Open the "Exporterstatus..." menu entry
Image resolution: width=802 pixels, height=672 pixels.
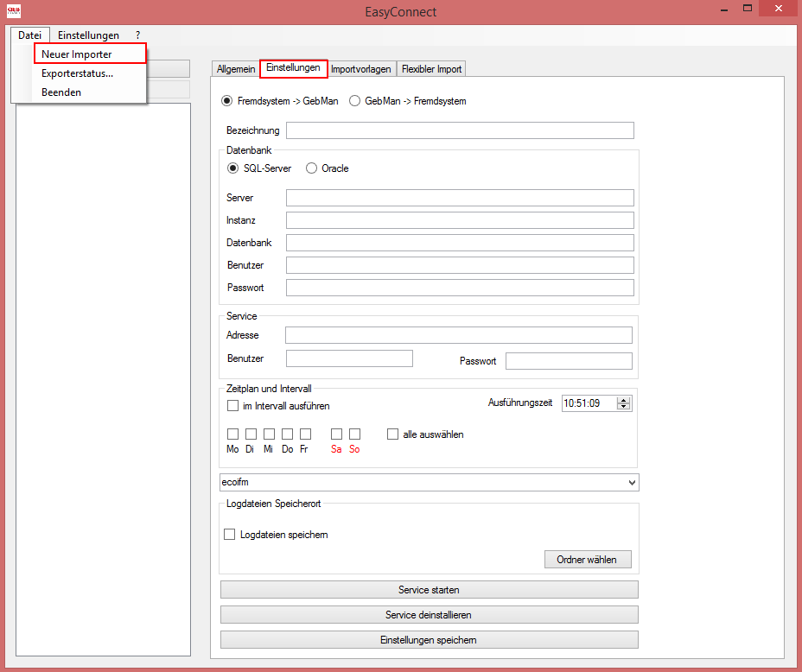point(79,73)
